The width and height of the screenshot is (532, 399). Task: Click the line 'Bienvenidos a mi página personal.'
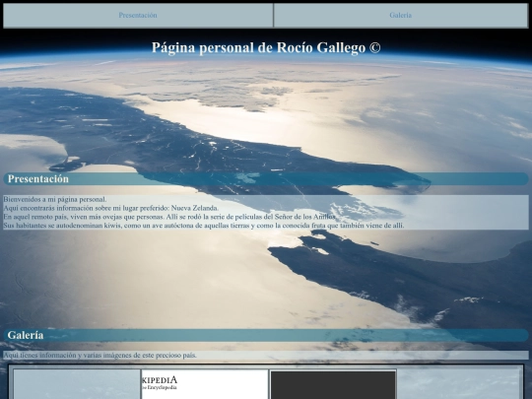point(55,199)
